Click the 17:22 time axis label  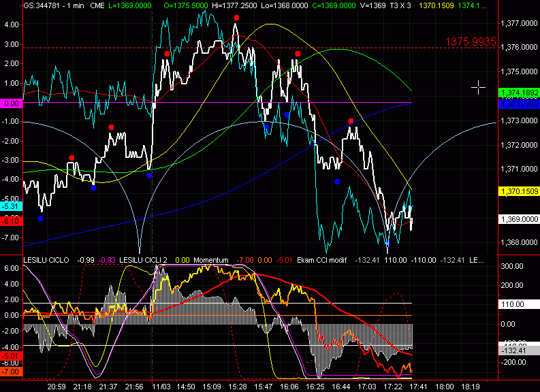coord(393,387)
